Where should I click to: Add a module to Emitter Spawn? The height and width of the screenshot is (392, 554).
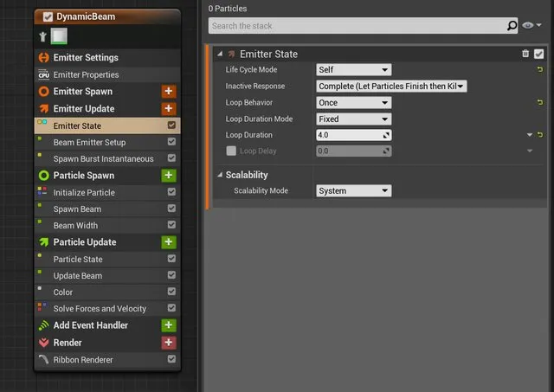[x=169, y=91]
